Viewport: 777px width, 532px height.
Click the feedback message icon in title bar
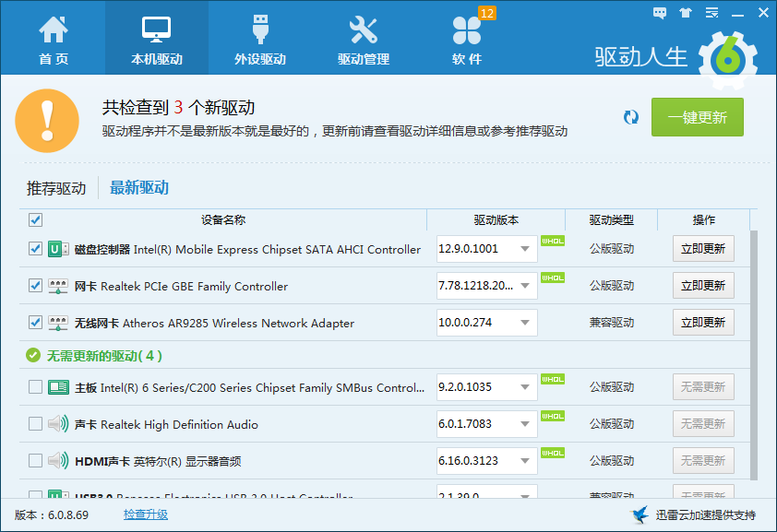pyautogui.click(x=660, y=13)
